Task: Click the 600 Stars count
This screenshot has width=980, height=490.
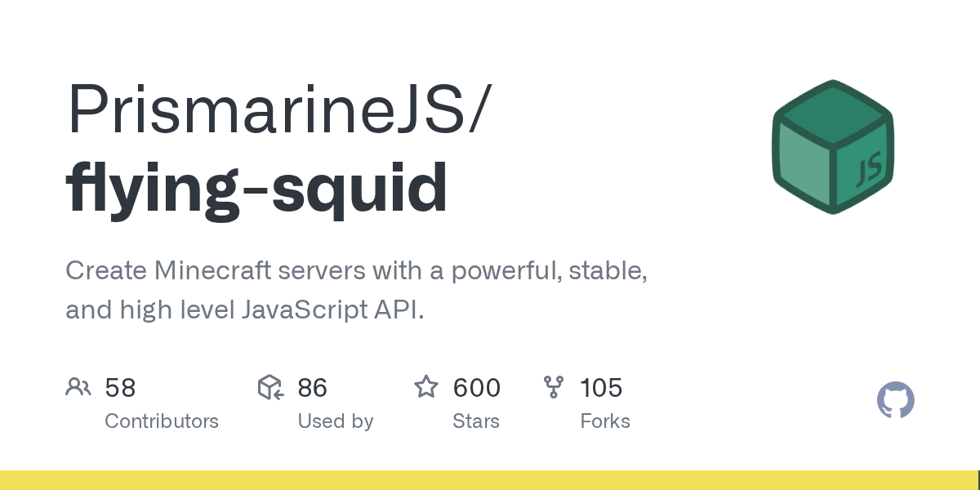Action: (x=476, y=387)
